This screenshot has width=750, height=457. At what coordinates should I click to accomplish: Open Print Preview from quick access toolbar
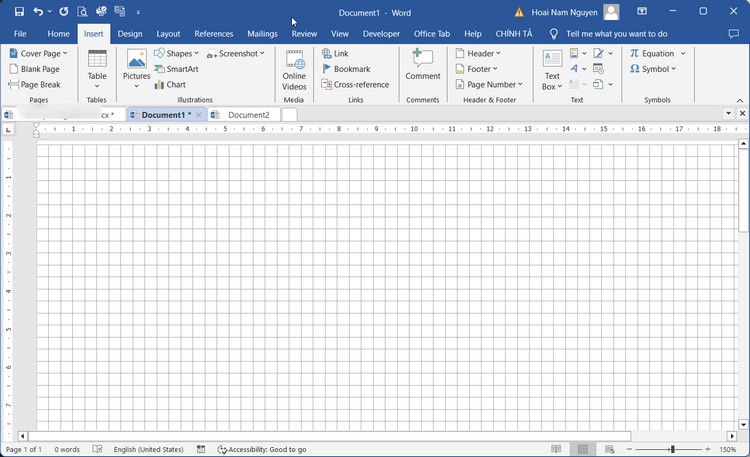pos(82,11)
